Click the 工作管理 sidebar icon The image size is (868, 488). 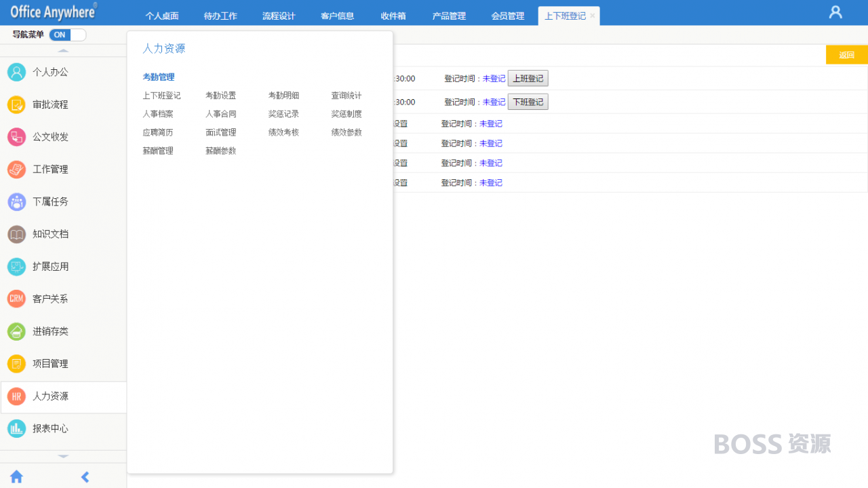[16, 169]
